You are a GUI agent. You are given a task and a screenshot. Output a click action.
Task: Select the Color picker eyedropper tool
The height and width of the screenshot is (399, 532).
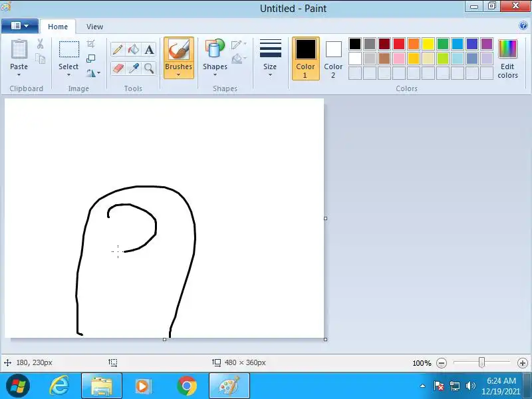pos(134,68)
